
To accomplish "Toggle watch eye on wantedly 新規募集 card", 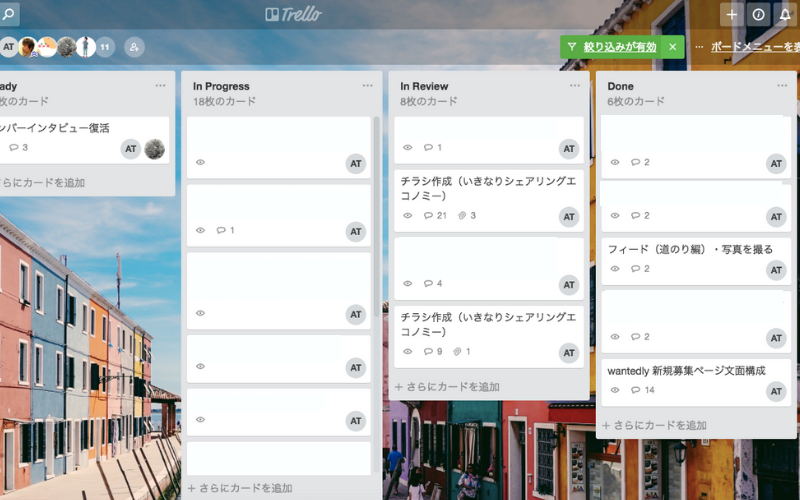I will (x=615, y=390).
